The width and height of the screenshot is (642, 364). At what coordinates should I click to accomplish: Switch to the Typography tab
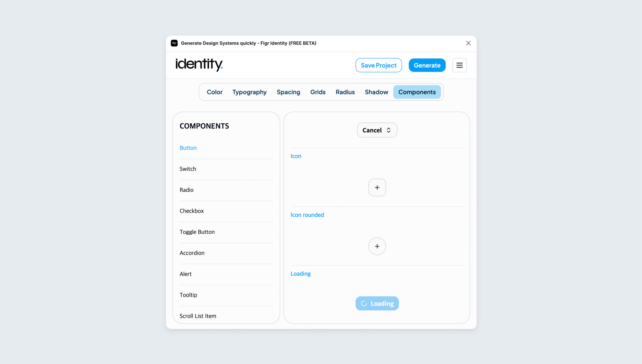coord(249,92)
